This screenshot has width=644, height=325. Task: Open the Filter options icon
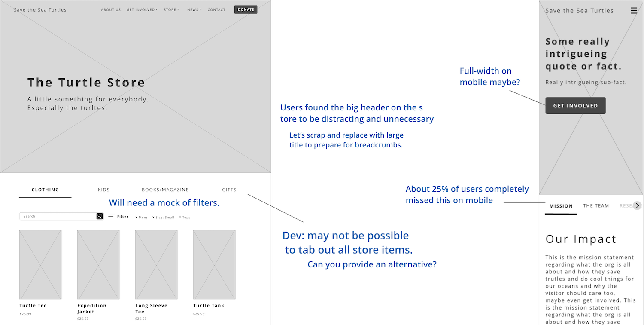coord(111,216)
